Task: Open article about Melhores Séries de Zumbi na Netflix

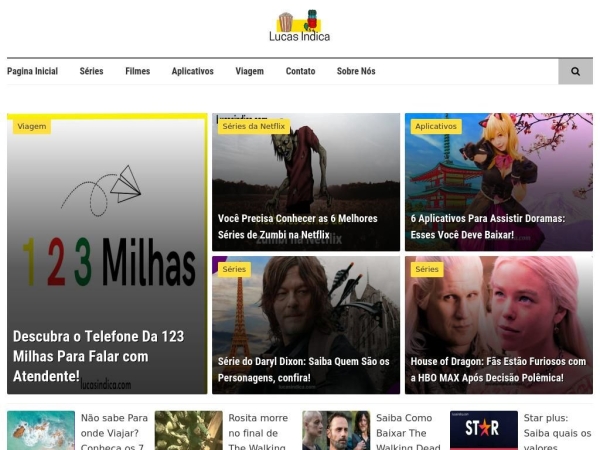Action: click(298, 227)
